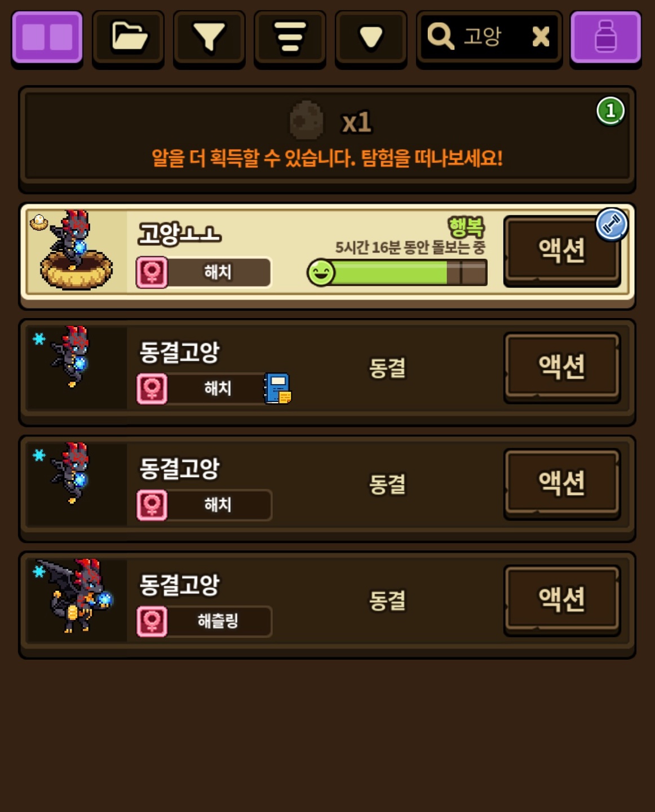
Task: Click the magnifying glass search icon
Action: pos(440,36)
